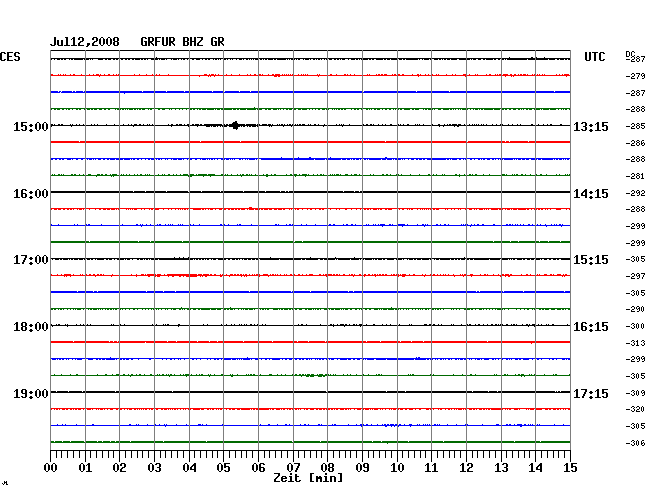This screenshot has width=650, height=494.
Task: Click the date label Jul12,2008
Action: (85, 42)
